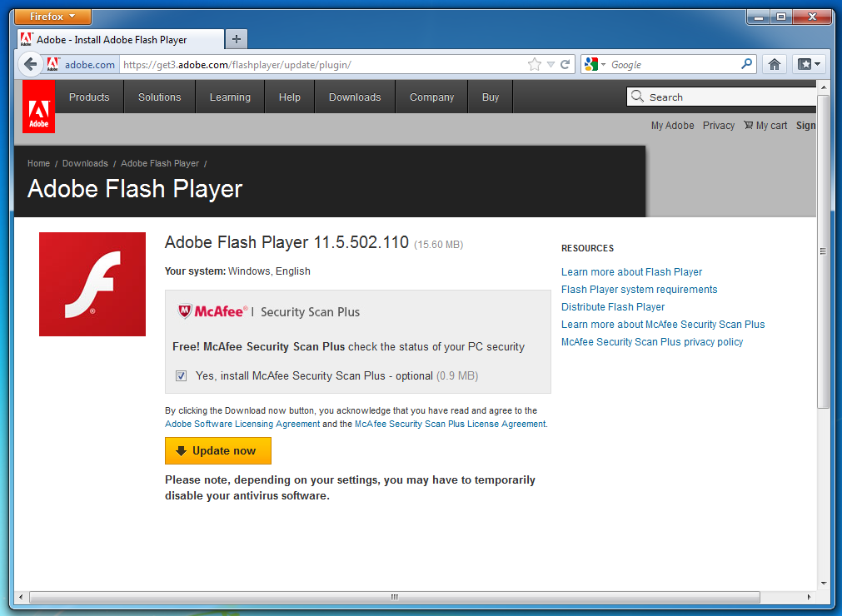Screen dimensions: 842x616
Task: Go to Downloads breadcrumb link
Action: (85, 163)
